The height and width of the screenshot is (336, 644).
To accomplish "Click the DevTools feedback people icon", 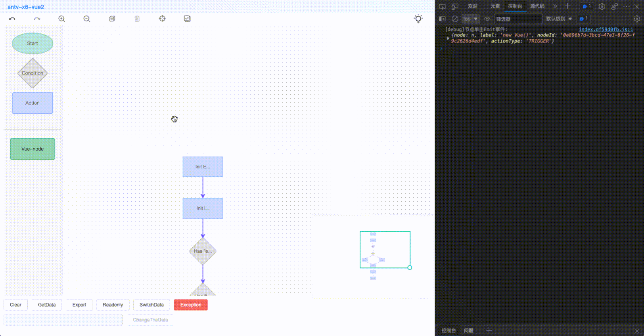I will (x=615, y=6).
